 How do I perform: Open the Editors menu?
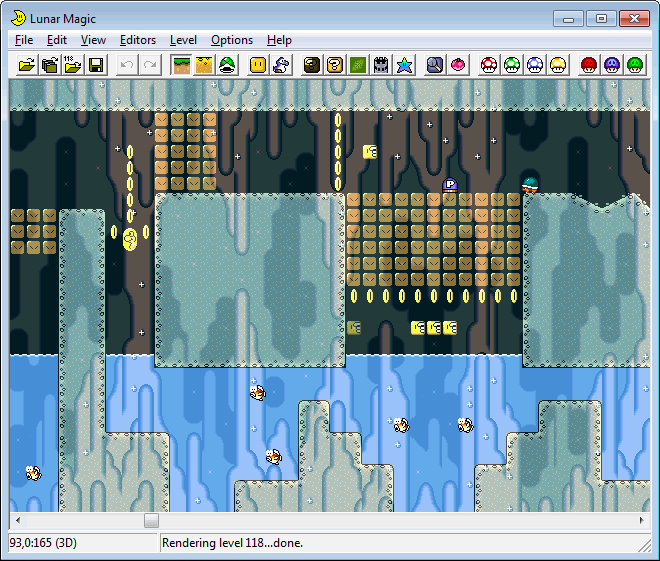[x=138, y=40]
